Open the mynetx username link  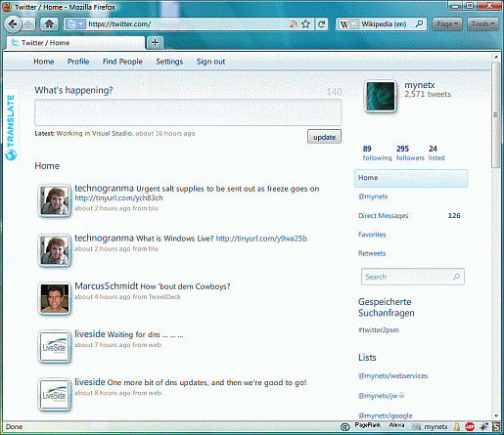tap(420, 85)
